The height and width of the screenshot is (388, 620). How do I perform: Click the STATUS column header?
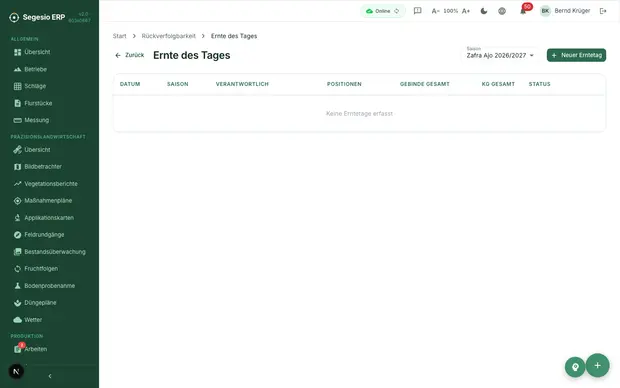pos(539,84)
